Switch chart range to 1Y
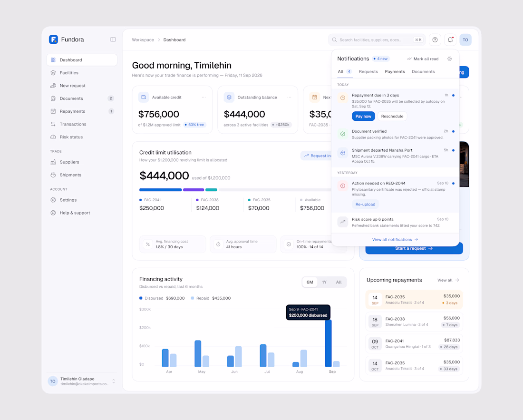The image size is (523, 420). pos(324,282)
